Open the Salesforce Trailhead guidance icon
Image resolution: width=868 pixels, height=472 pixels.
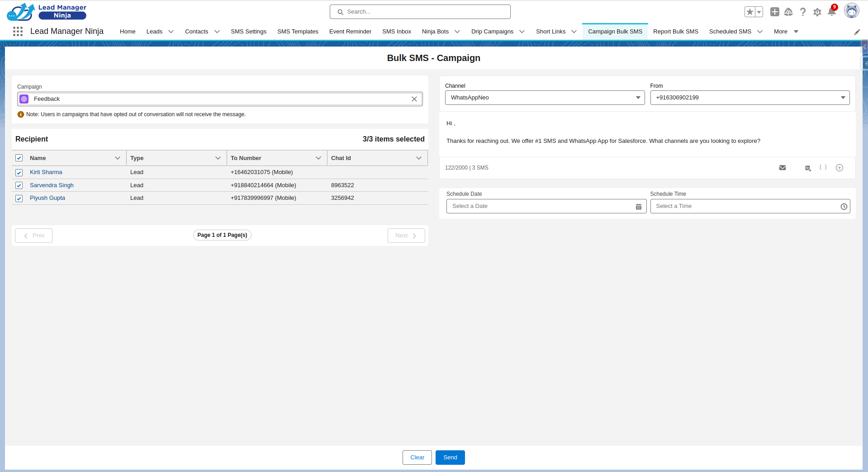pyautogui.click(x=788, y=12)
